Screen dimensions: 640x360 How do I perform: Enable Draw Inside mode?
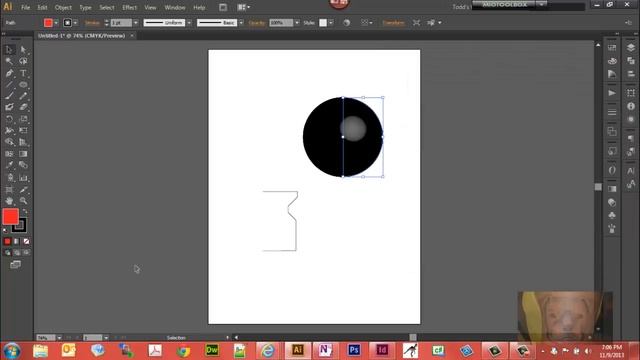click(x=26, y=253)
